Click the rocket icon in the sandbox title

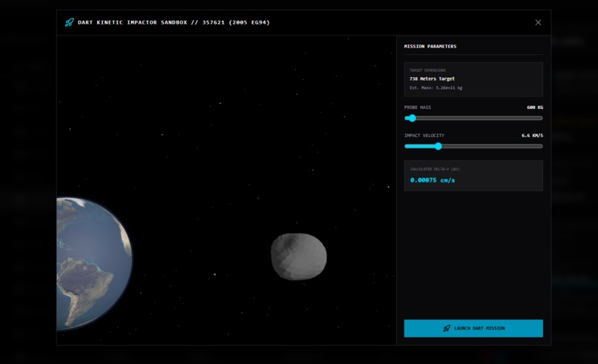(x=70, y=22)
